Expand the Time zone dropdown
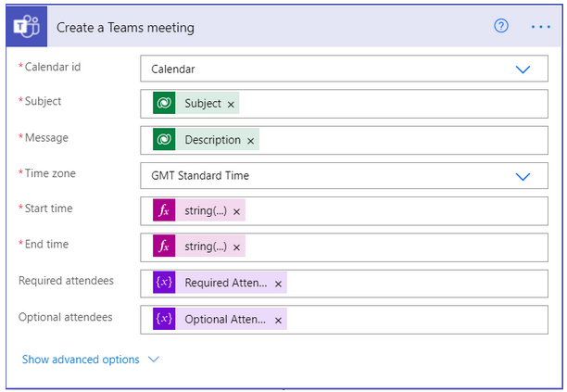This screenshot has height=392, width=567. click(x=523, y=176)
